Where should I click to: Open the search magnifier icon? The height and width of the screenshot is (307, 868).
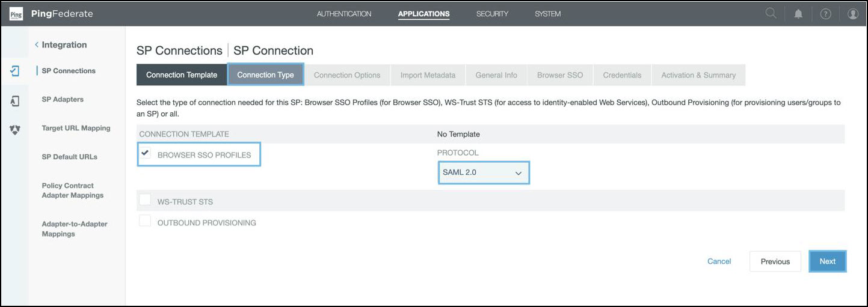coord(771,14)
